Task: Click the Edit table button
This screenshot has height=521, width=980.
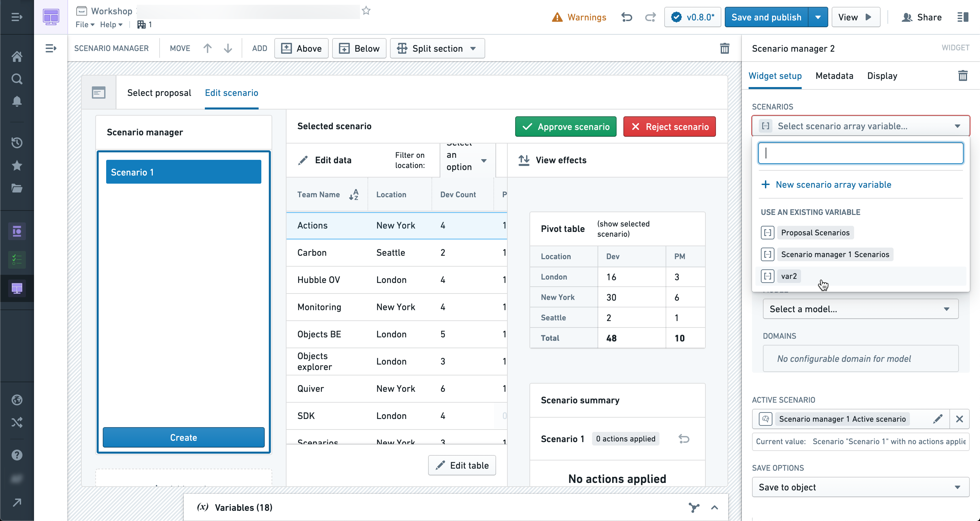Action: 462,465
